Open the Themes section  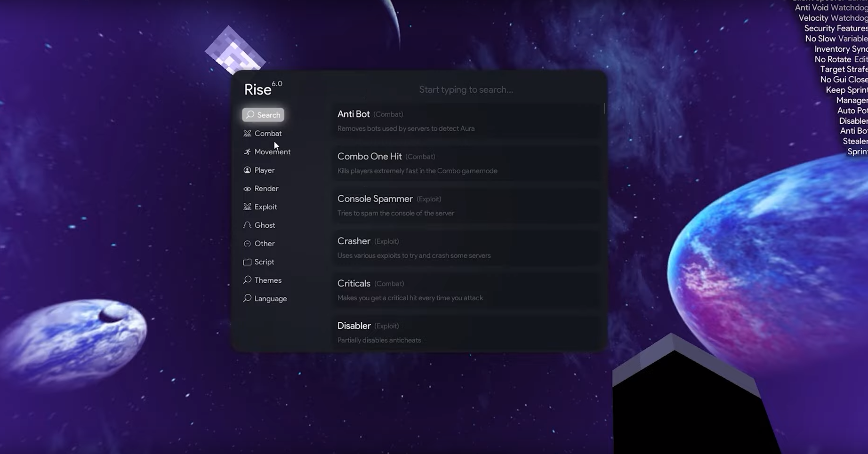(263, 280)
